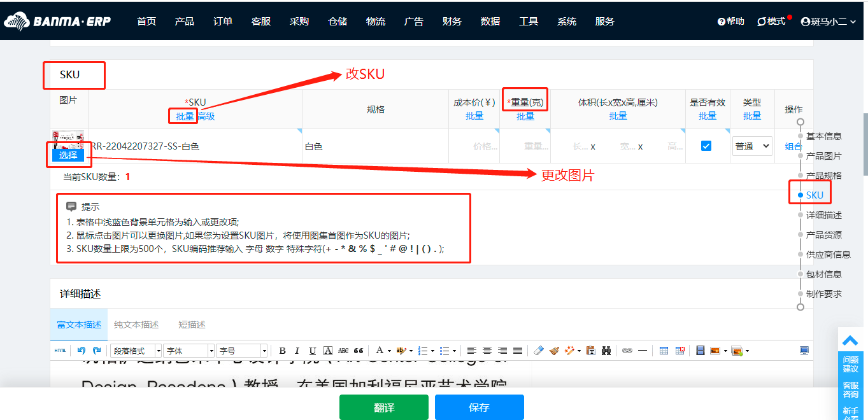Open find and replace with binoculars icon
868x420 pixels.
coord(606,351)
